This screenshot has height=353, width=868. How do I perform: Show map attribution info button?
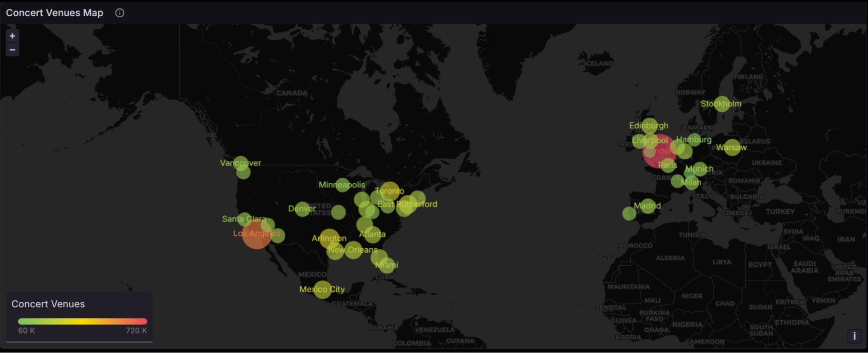click(x=854, y=336)
